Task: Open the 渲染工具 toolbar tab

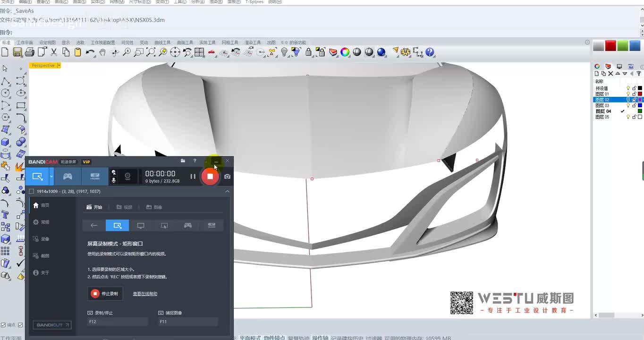Action: [x=252, y=42]
